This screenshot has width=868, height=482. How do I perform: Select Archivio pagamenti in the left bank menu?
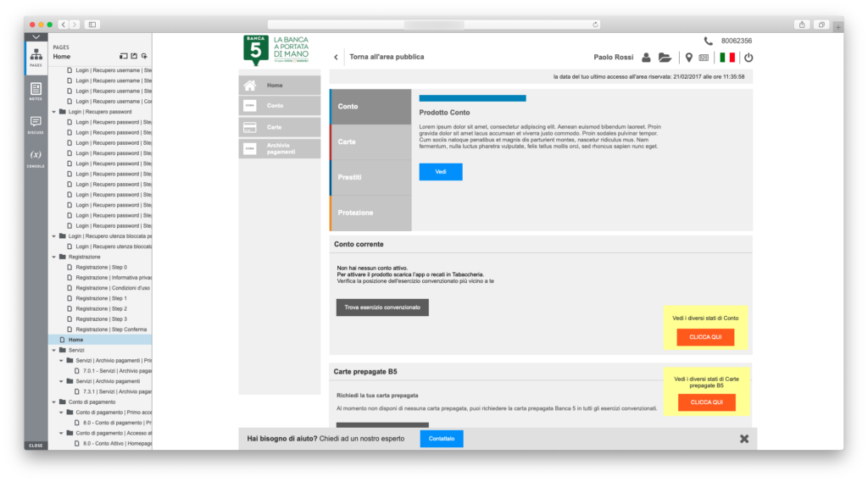(280, 149)
